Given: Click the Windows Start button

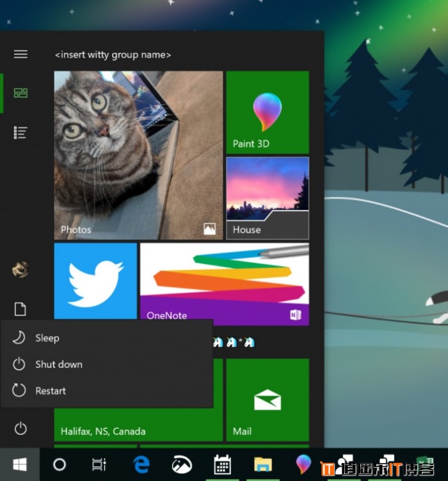Looking at the screenshot, I should point(20,464).
